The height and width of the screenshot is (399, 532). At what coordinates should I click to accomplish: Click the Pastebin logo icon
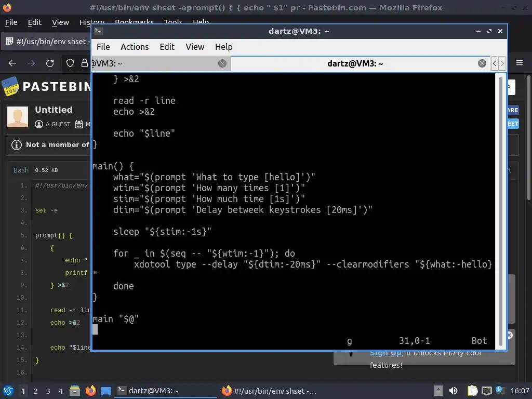coord(10,86)
